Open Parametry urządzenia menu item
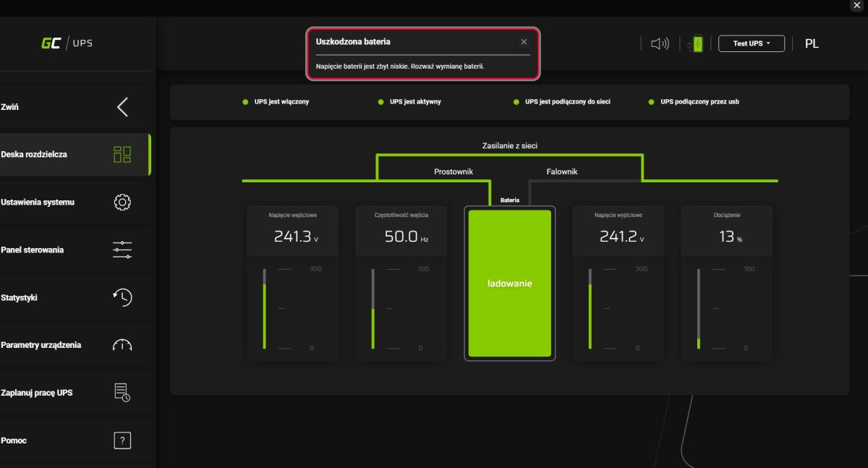Image resolution: width=868 pixels, height=468 pixels. tap(75, 345)
